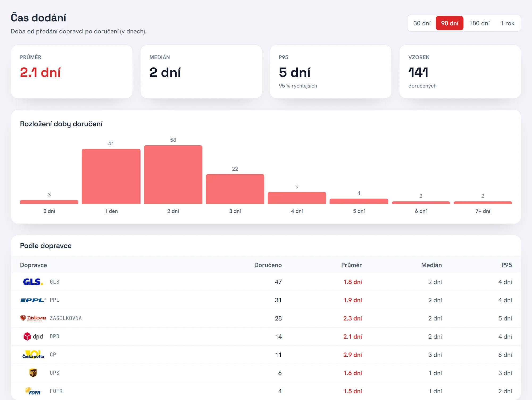Click the ZASILKOVNA row label text

pos(66,318)
